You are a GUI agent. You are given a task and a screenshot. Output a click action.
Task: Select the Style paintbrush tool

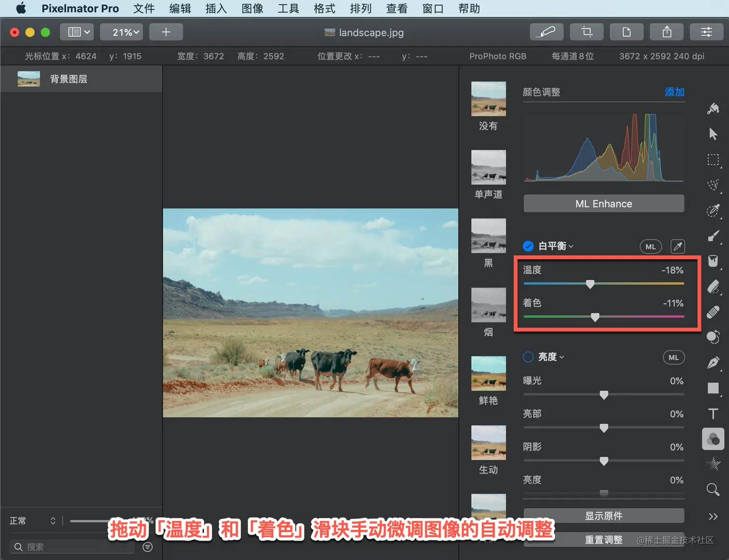713,109
